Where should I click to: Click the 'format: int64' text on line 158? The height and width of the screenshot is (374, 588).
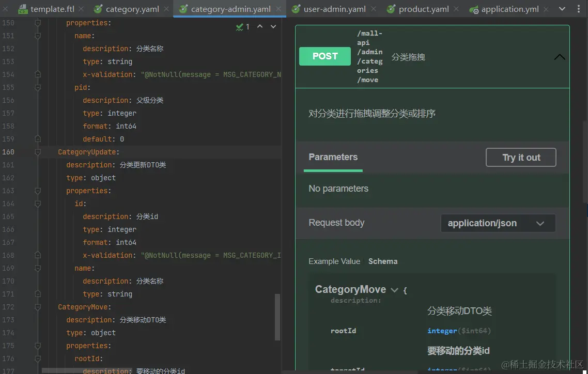[110, 126]
